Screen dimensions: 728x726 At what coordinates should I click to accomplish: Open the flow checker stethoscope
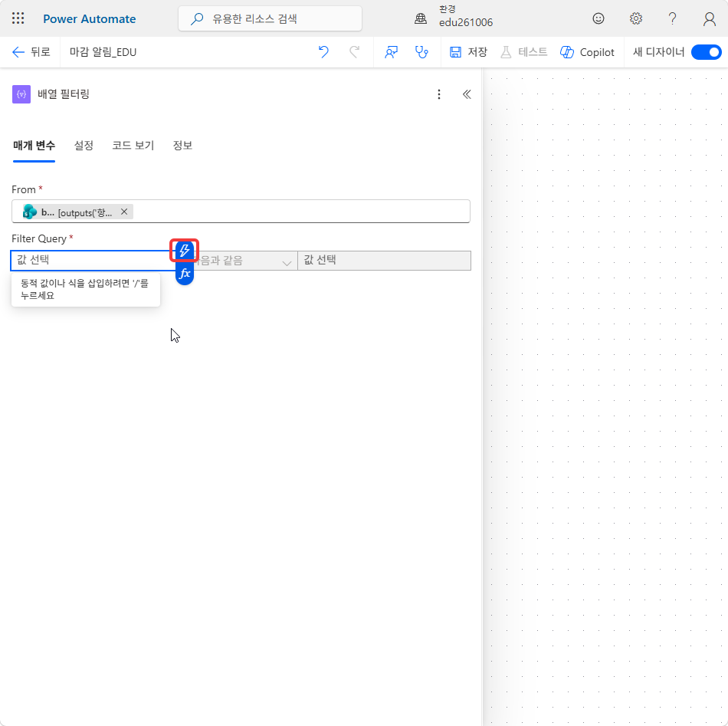(421, 52)
